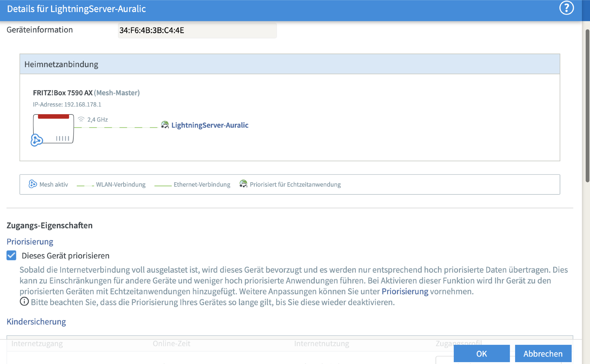Screen dimensions: 590x364
Task: Click the Mesh aktiv legend label
Action: click(54, 184)
